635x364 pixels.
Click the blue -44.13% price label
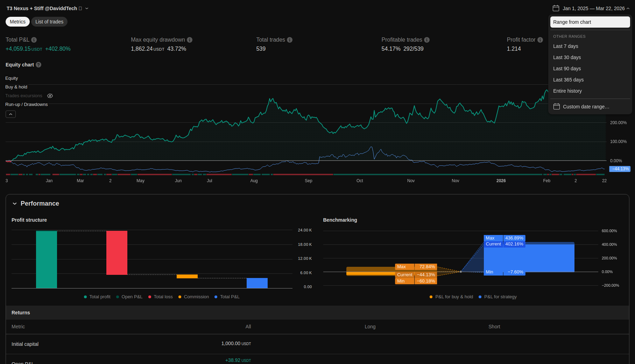point(620,169)
